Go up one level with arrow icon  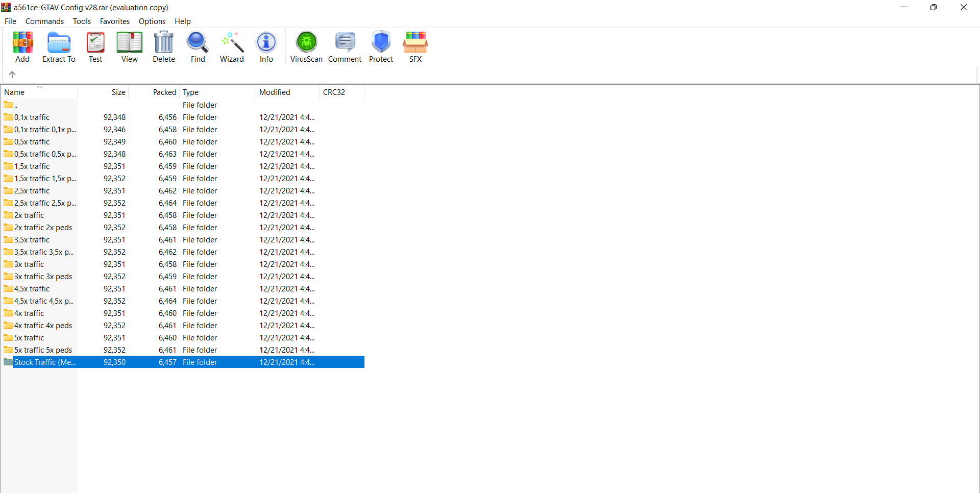[12, 75]
